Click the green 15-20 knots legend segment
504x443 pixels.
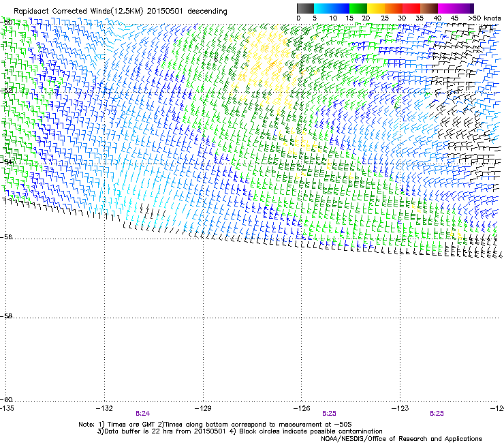tap(358, 8)
